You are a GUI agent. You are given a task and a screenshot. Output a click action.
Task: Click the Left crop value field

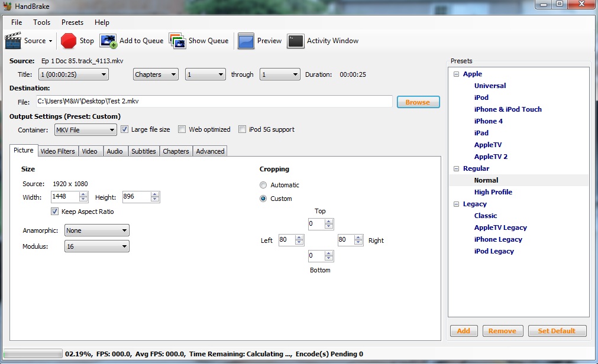287,240
